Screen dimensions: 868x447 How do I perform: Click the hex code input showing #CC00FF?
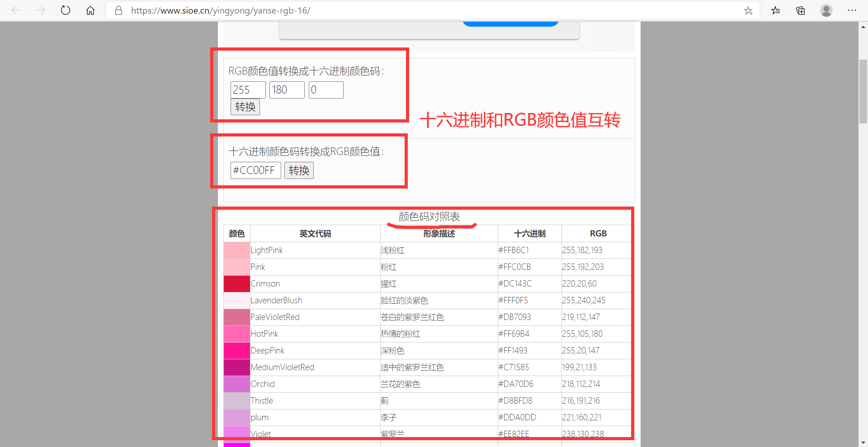(255, 170)
